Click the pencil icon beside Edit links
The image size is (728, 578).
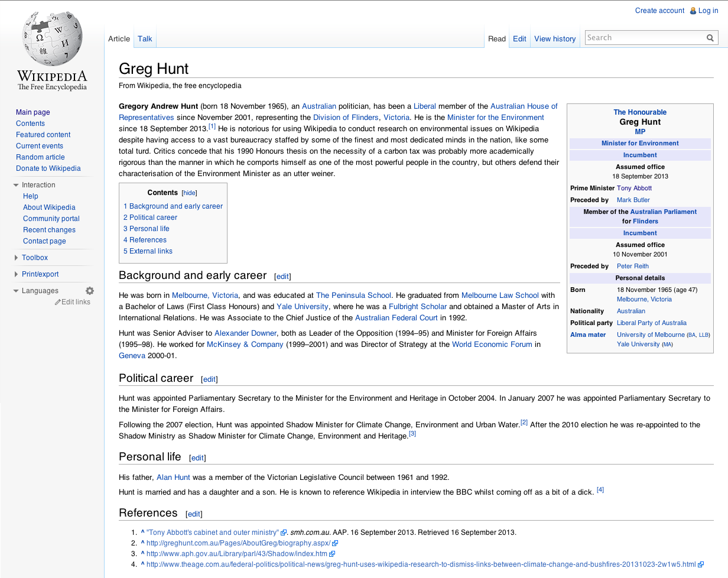click(58, 302)
